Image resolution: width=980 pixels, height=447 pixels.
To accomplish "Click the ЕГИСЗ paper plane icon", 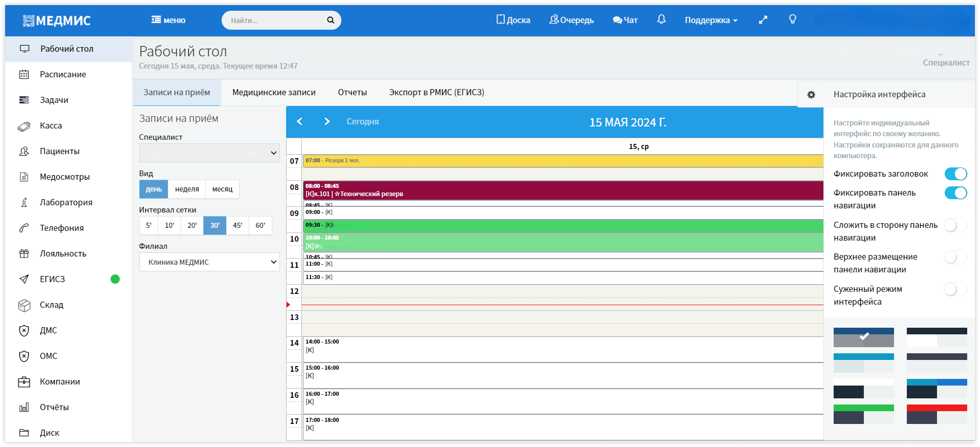I will tap(24, 279).
